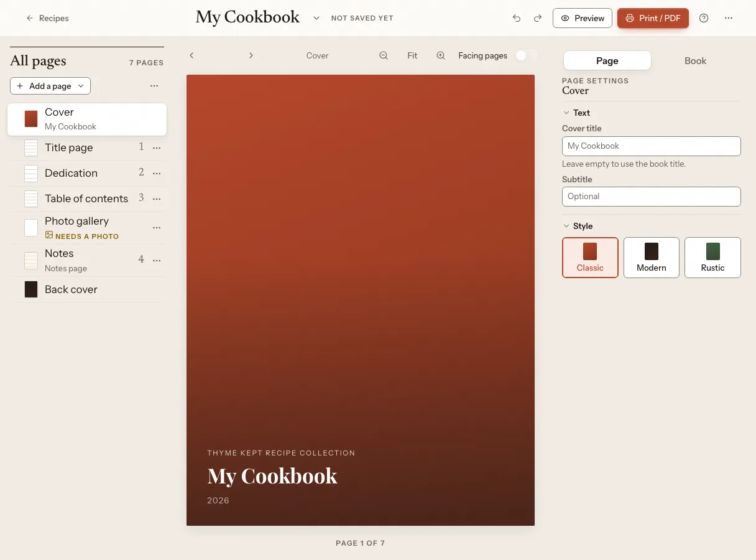Click the redo arrow icon
This screenshot has height=560, width=756.
pos(538,19)
